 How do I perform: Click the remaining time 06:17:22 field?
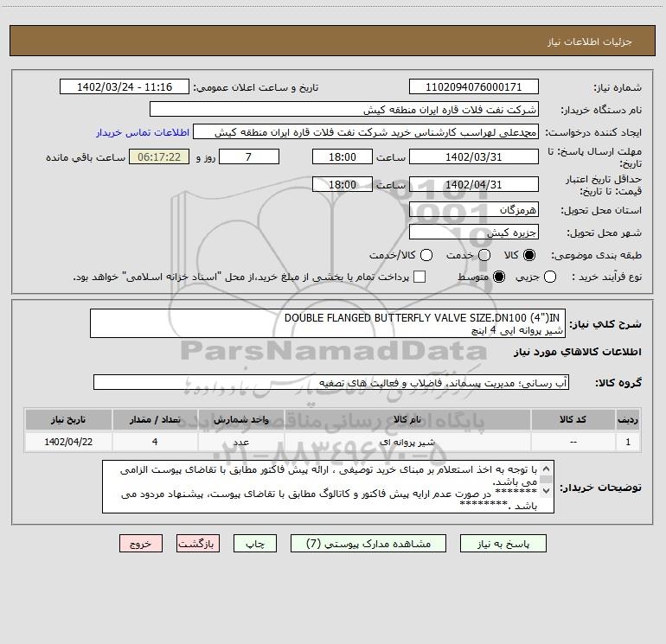[x=159, y=156]
